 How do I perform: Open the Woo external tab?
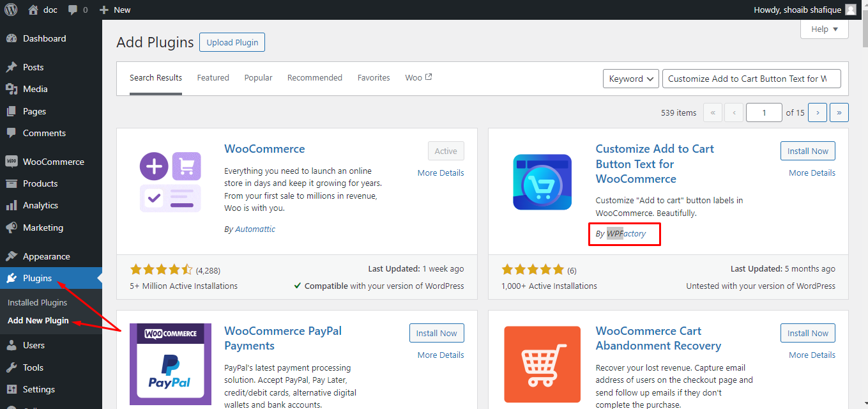click(418, 78)
